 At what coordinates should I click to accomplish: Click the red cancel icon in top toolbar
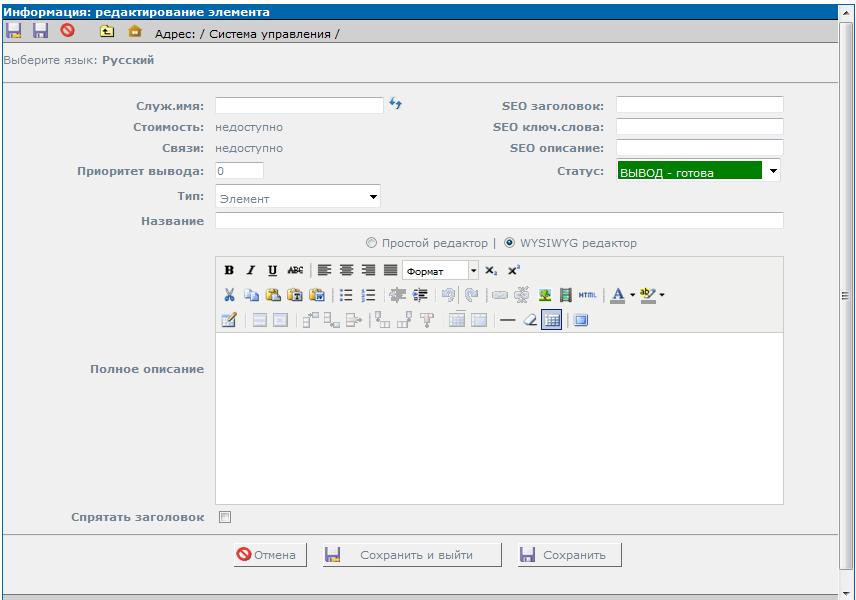68,32
